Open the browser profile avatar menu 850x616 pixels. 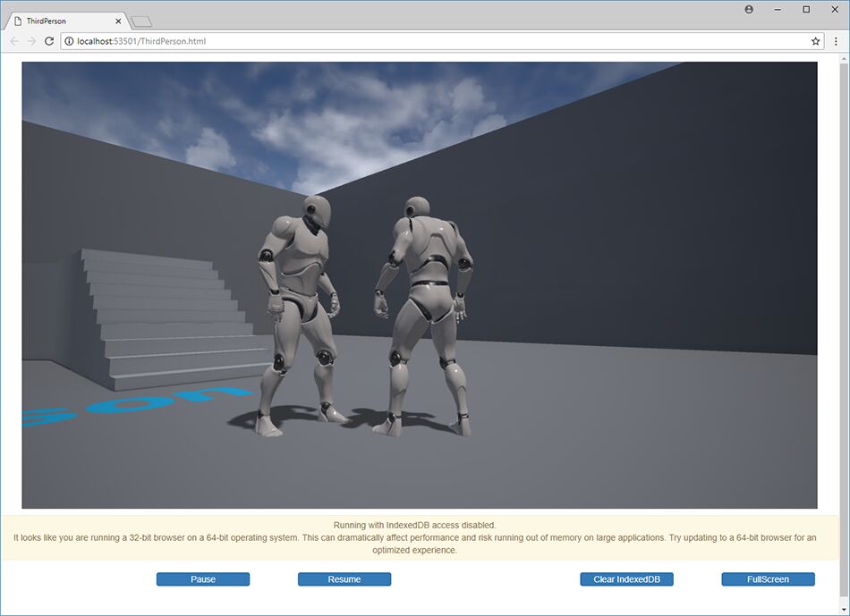(x=748, y=9)
